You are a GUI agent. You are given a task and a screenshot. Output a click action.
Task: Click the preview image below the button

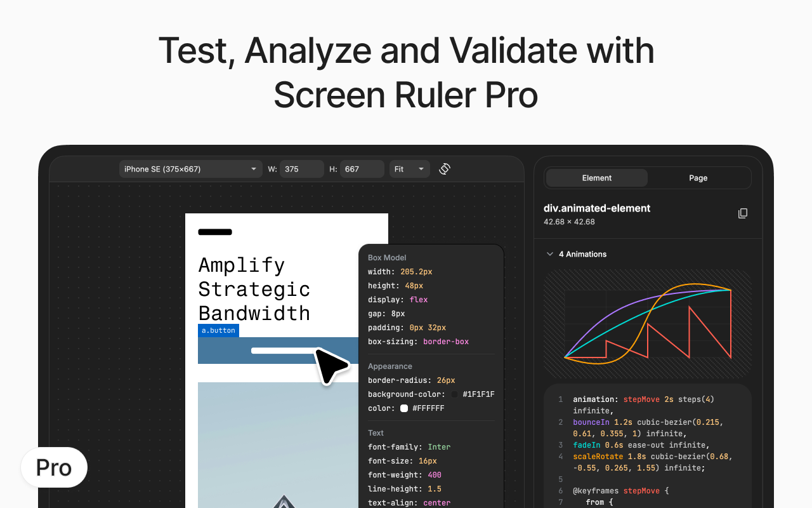[278, 445]
